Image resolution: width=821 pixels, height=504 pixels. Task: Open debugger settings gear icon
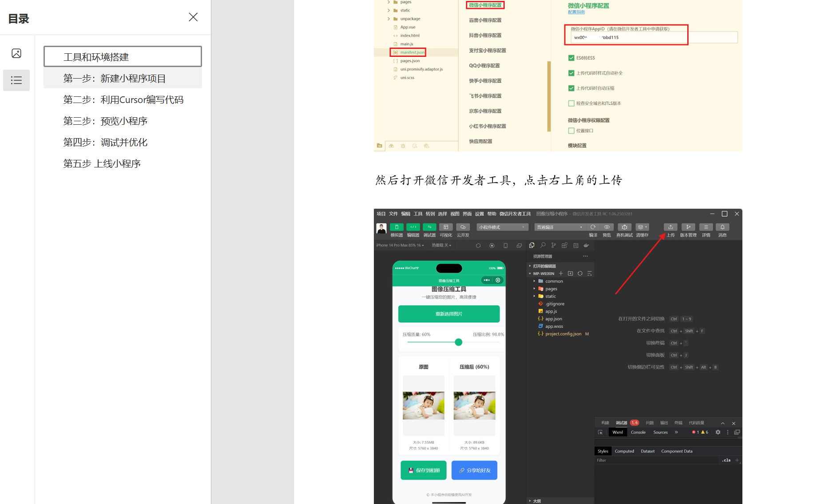(718, 433)
